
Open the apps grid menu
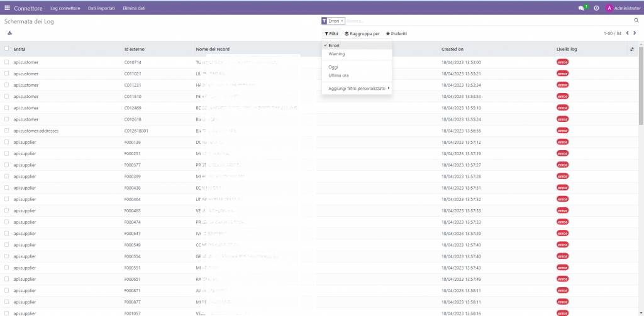coord(7,8)
